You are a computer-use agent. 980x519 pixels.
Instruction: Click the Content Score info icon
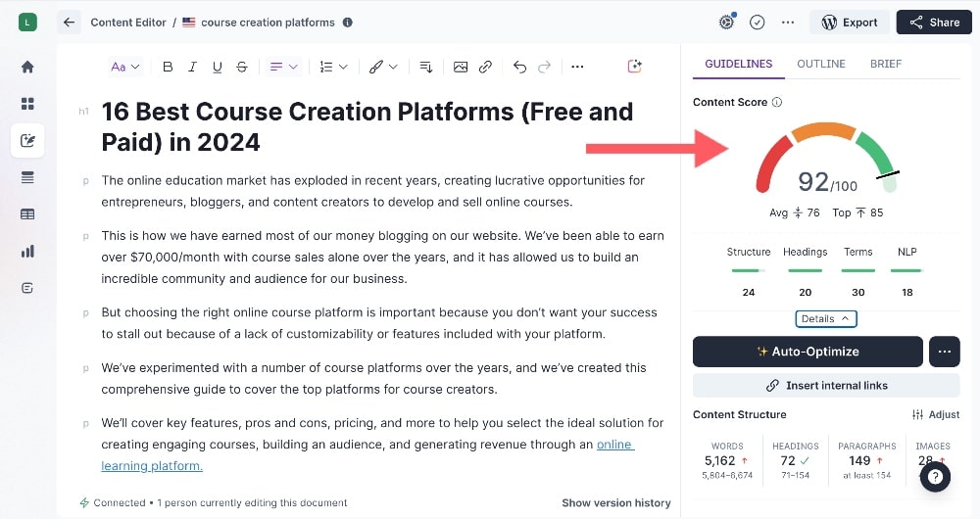777,102
